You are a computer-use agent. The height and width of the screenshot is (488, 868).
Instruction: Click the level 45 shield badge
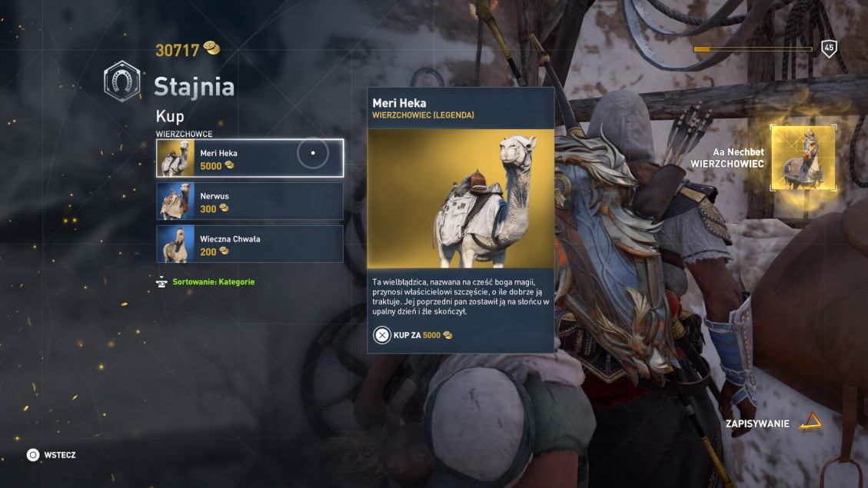[829, 48]
